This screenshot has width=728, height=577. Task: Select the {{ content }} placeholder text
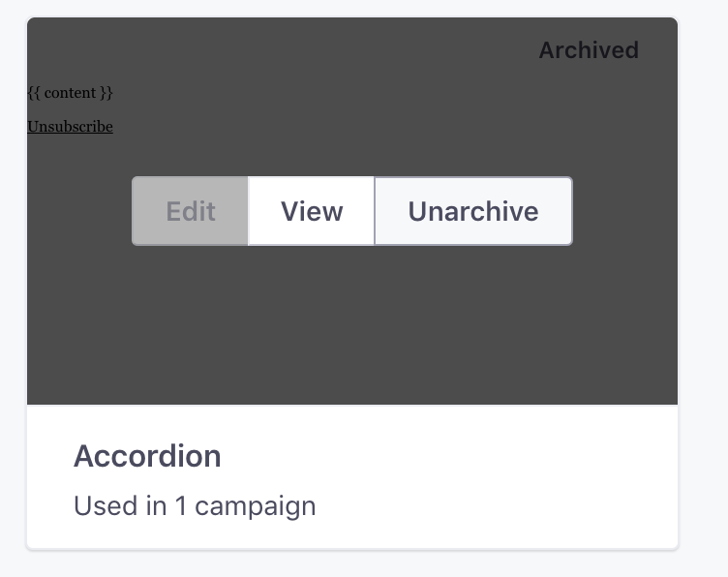pos(70,93)
